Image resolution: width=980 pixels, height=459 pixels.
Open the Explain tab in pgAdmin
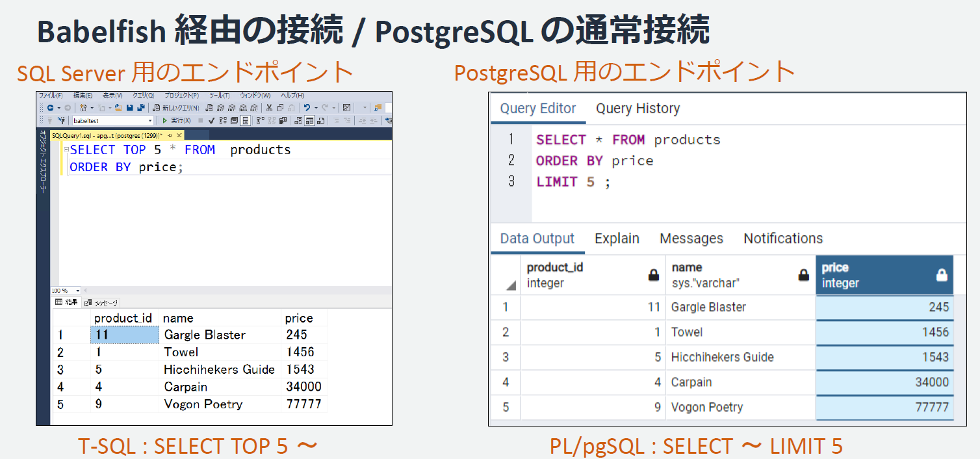[616, 238]
